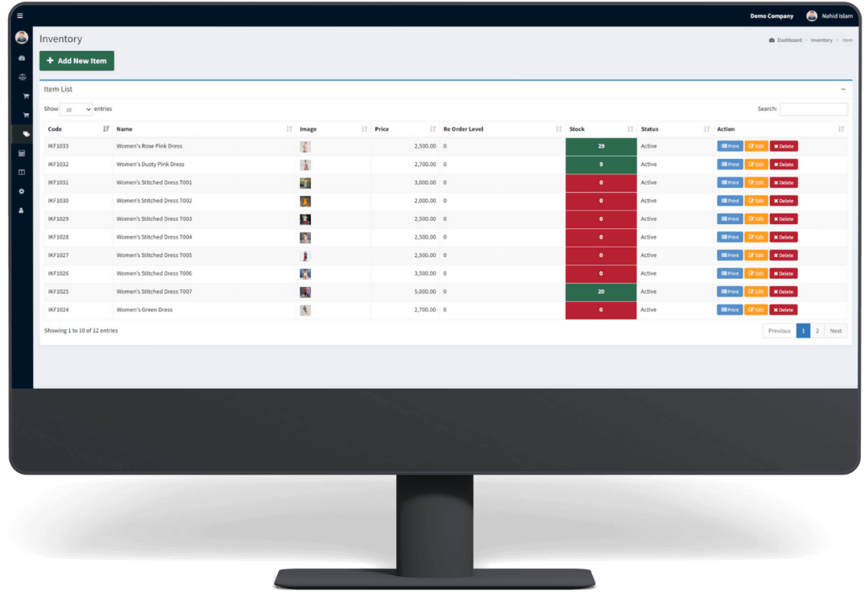
Task: Open the Show entries count dropdown
Action: pyautogui.click(x=76, y=109)
